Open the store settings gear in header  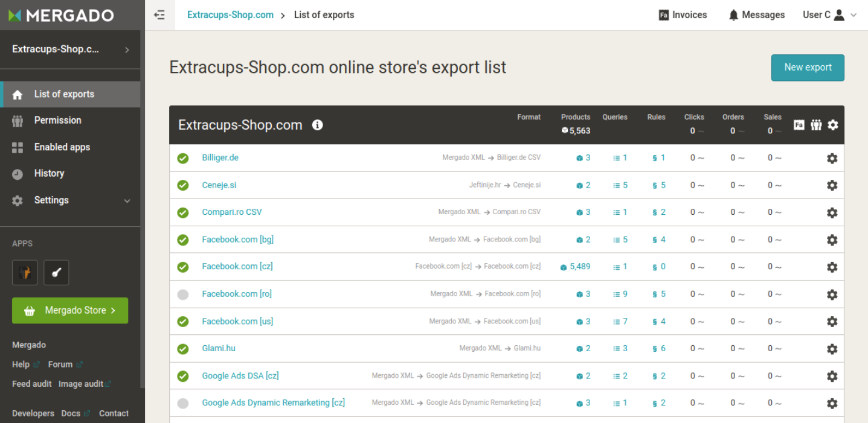click(x=833, y=125)
